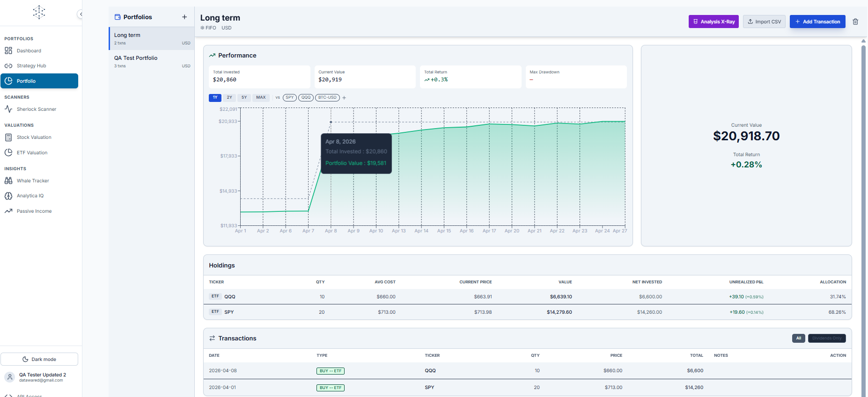
Task: Select the All transactions filter
Action: click(799, 338)
